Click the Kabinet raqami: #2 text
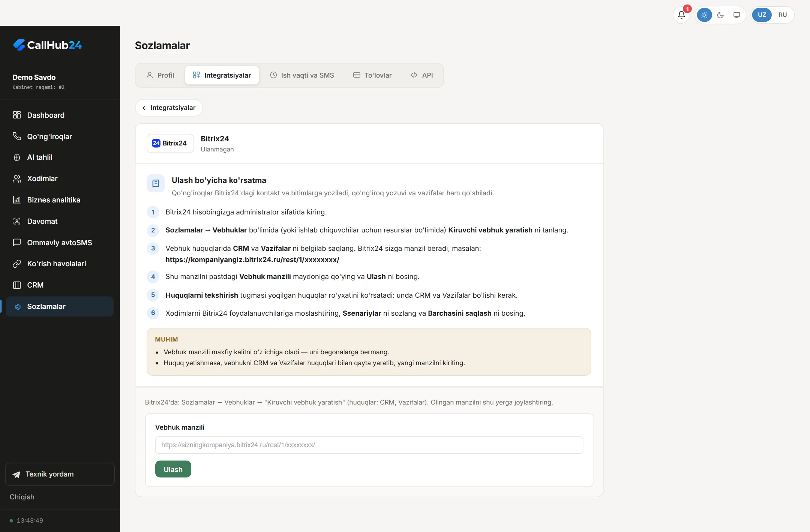This screenshot has height=532, width=810. (x=38, y=87)
